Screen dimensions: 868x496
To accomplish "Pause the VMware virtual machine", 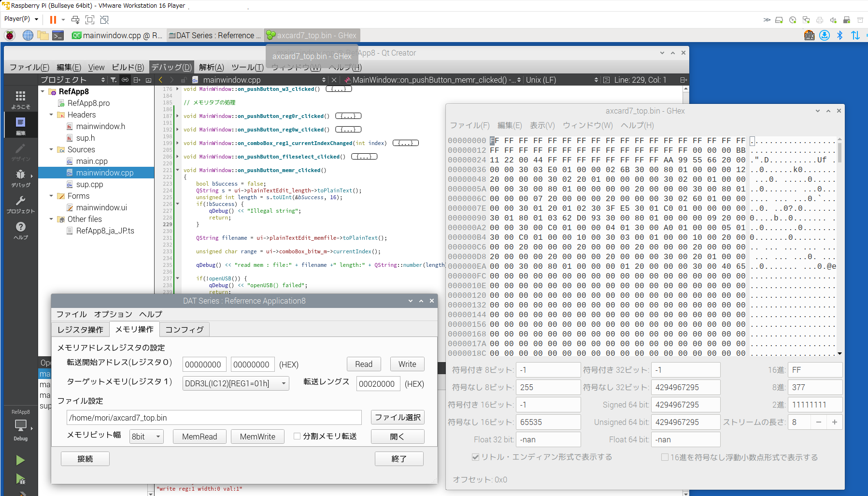I will click(53, 20).
